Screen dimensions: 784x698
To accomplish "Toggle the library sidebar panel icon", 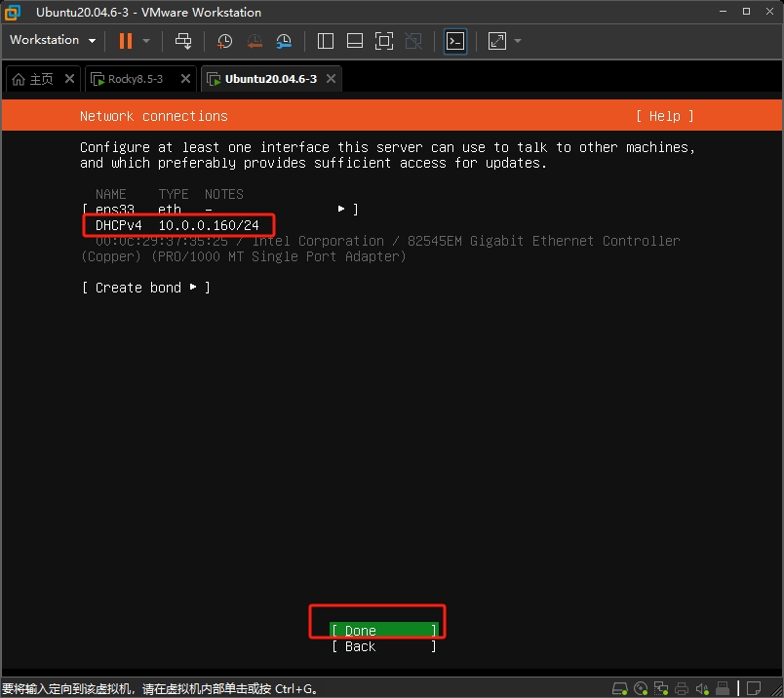I will click(x=326, y=41).
